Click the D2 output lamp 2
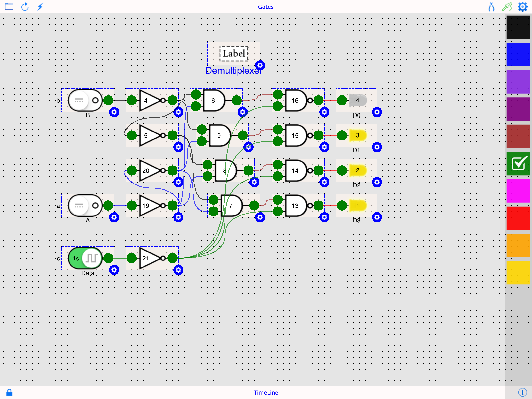The height and width of the screenshot is (399, 532). [358, 170]
